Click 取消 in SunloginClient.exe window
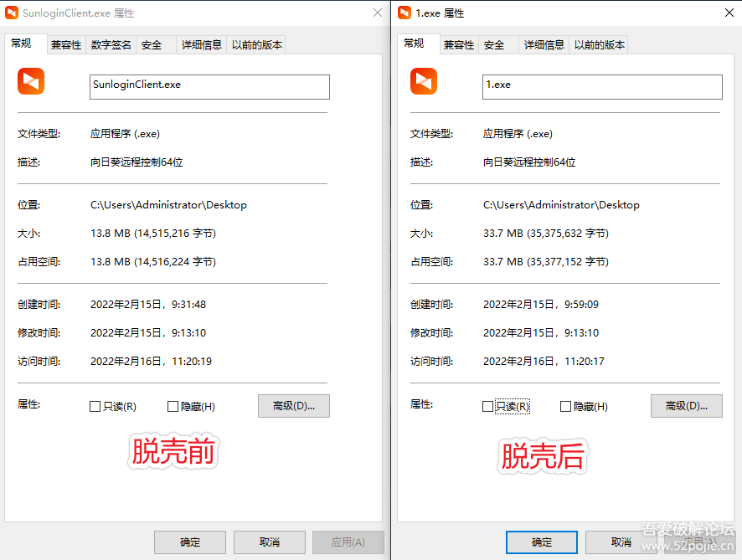742x560 pixels. click(x=270, y=542)
